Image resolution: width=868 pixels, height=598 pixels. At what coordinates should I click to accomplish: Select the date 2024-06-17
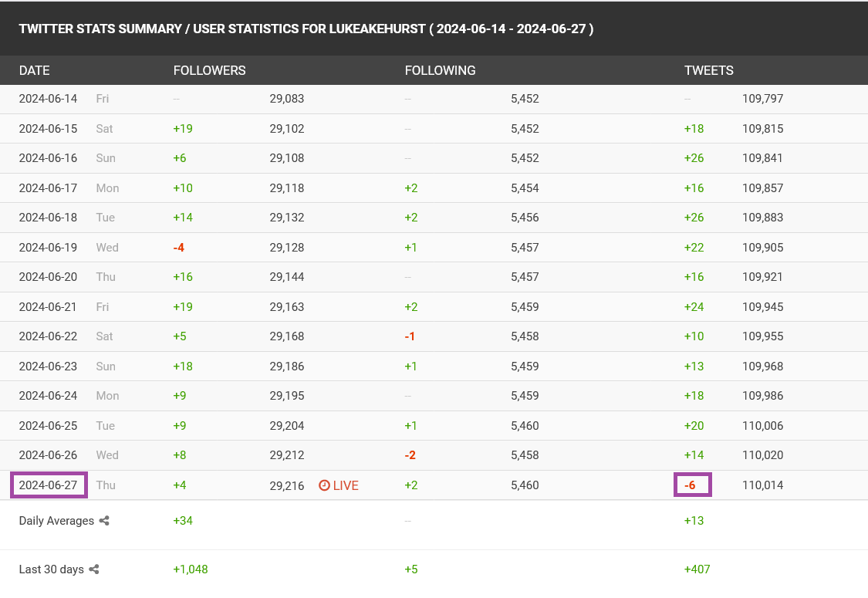(48, 188)
